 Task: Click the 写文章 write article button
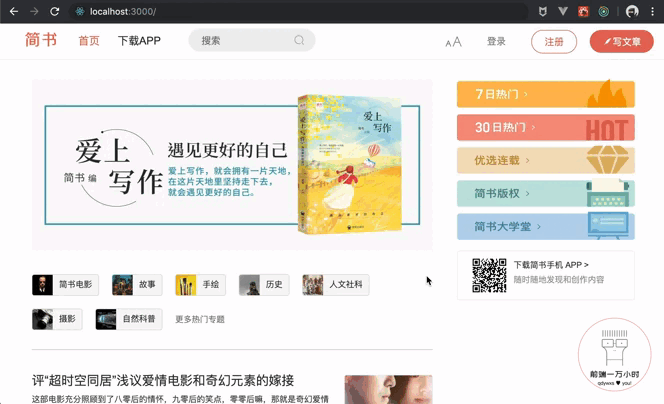coord(622,42)
